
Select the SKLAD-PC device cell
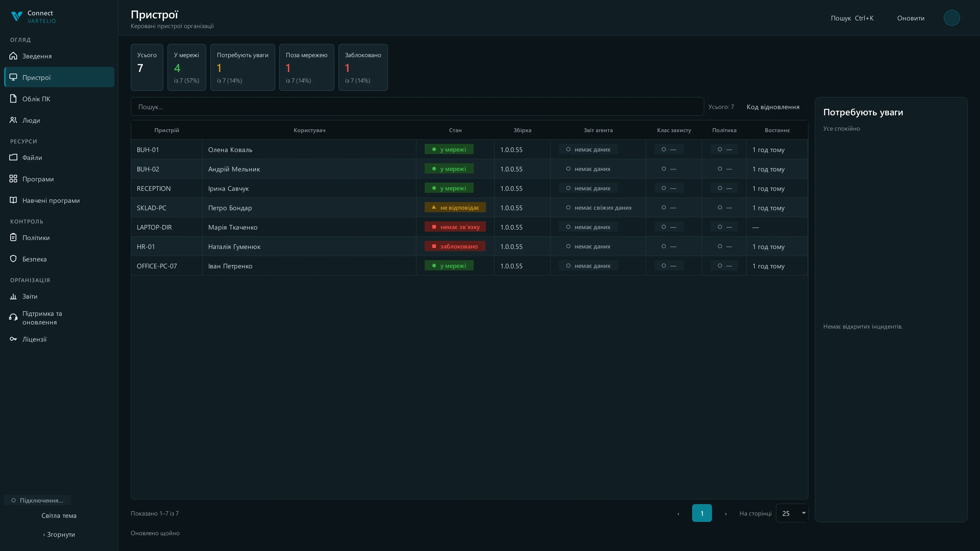pos(167,208)
